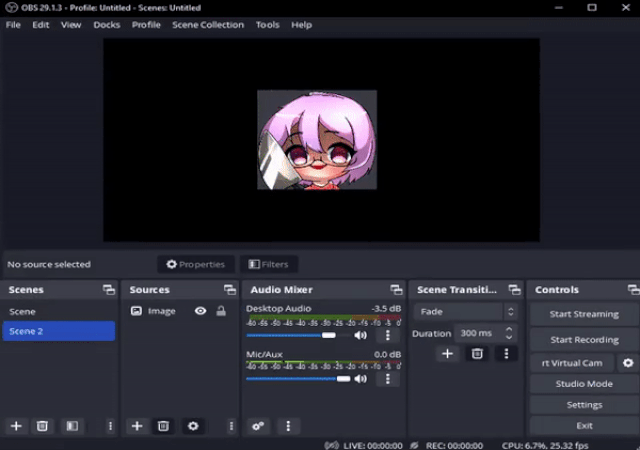The width and height of the screenshot is (640, 450).
Task: Open the Profile menu
Action: (x=146, y=25)
